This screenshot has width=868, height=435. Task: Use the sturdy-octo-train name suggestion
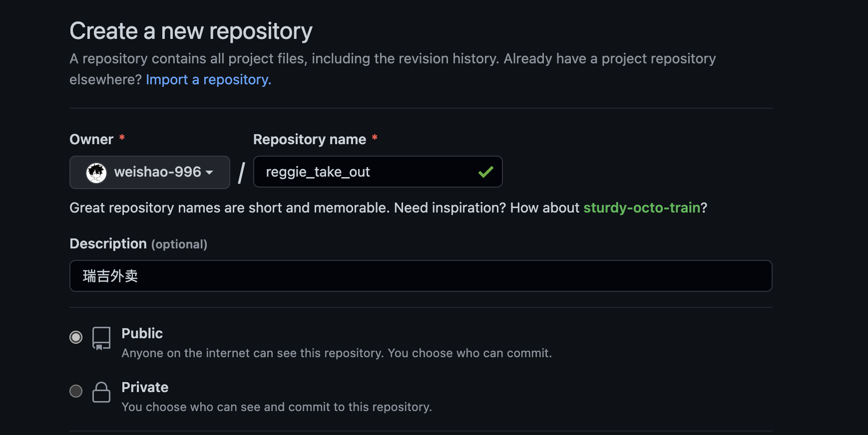(x=642, y=208)
